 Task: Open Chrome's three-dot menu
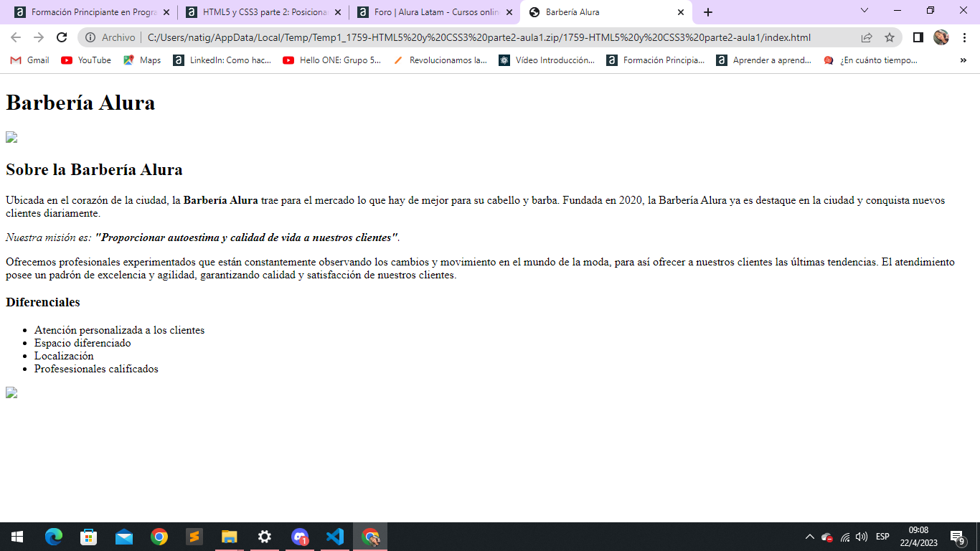click(964, 37)
